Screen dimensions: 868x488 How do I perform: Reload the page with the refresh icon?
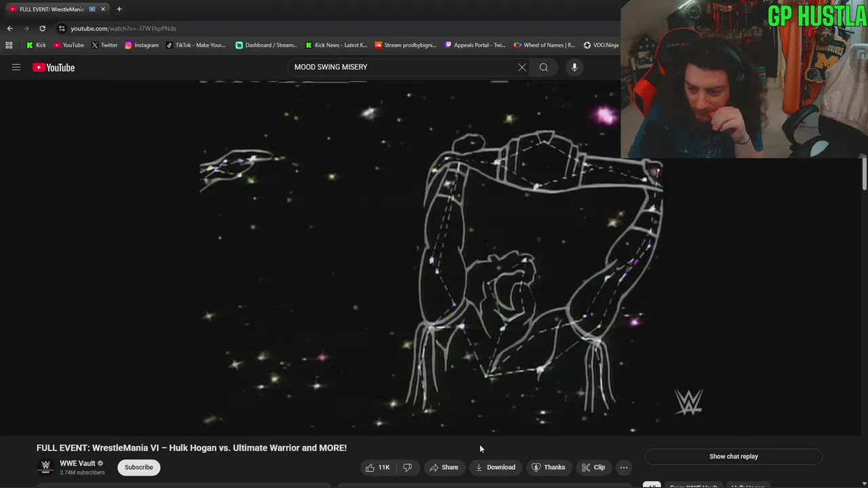(42, 28)
